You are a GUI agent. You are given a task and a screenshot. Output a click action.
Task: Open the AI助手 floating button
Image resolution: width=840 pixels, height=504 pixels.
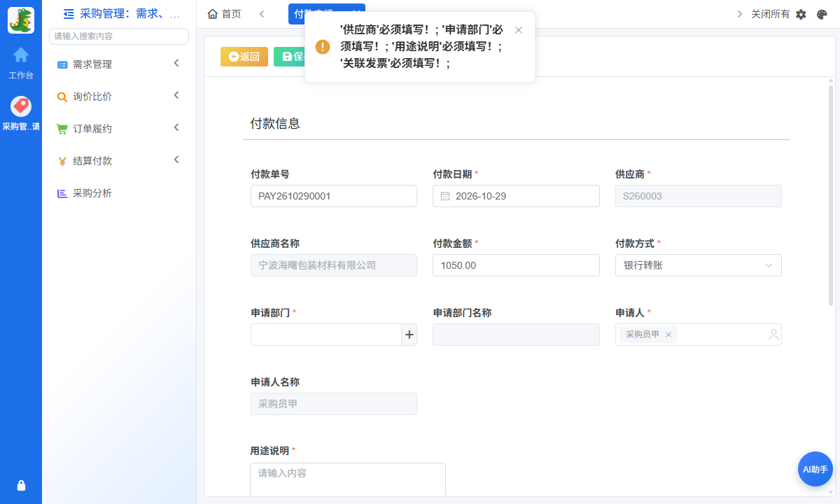coord(815,469)
